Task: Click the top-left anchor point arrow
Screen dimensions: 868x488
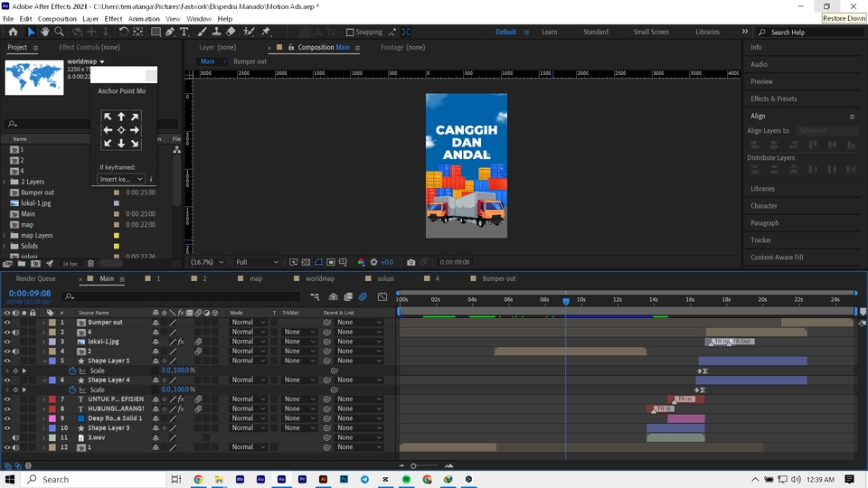Action: (x=108, y=117)
